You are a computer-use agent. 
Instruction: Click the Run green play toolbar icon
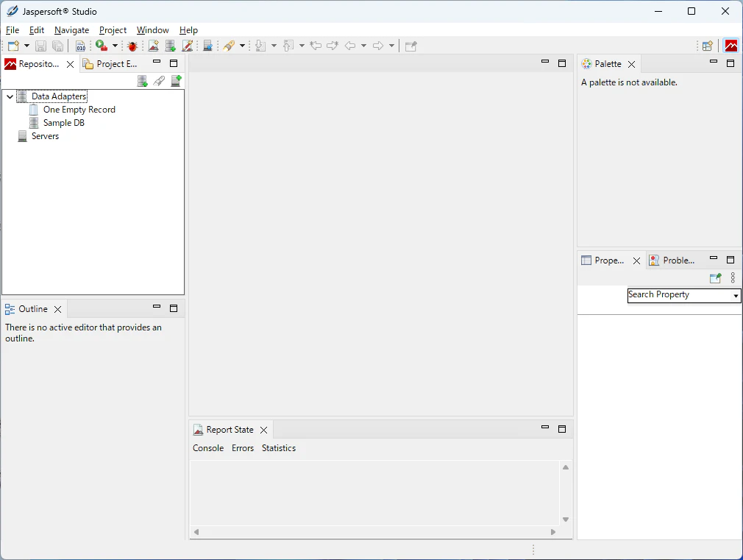(x=102, y=46)
